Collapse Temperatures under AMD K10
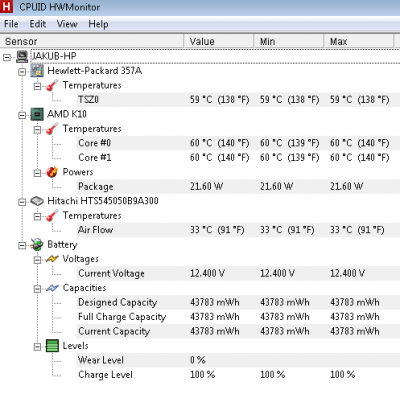 pos(37,129)
